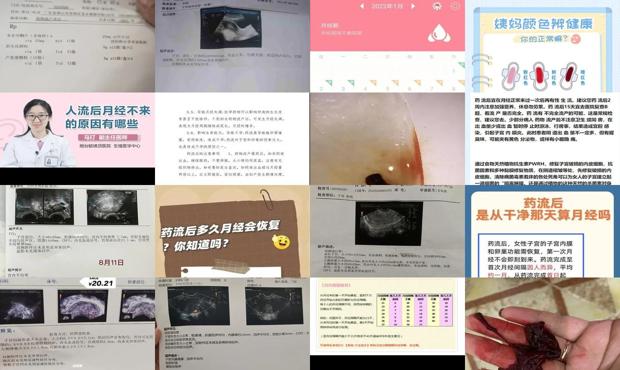Screen dimensions: 620x370
Task: Open the printed text document page thumbnail
Action: (232, 139)
